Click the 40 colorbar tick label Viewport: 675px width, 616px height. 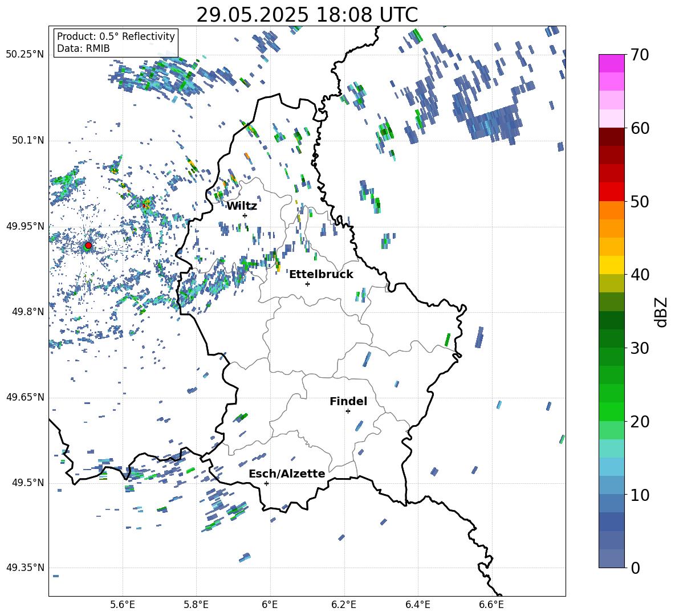640,275
